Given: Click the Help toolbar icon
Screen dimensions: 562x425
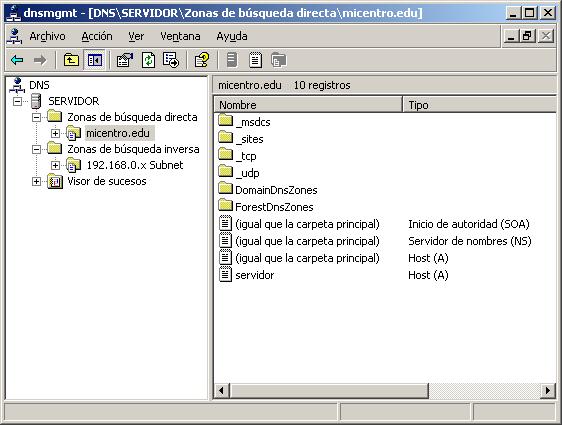Looking at the screenshot, I should [x=202, y=60].
